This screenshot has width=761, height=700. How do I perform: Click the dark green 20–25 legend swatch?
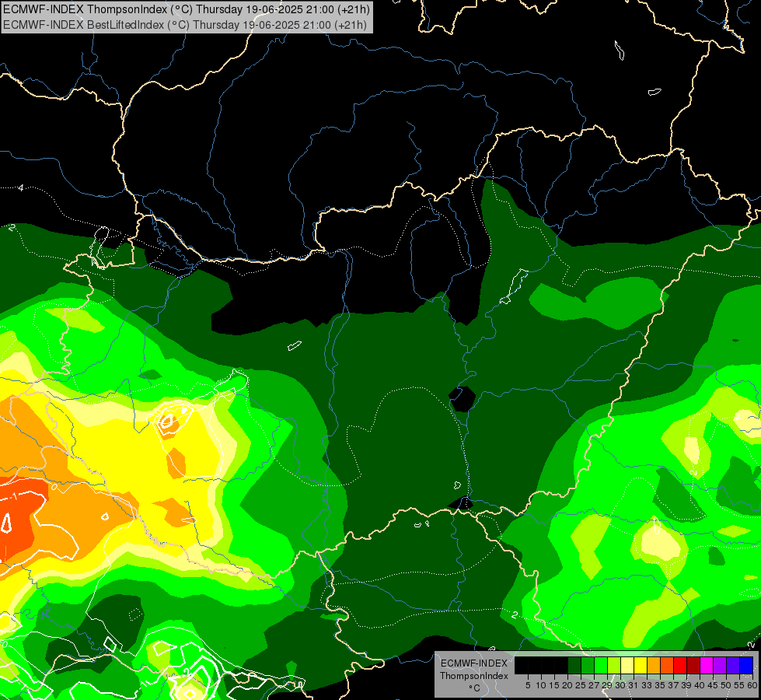tap(574, 665)
